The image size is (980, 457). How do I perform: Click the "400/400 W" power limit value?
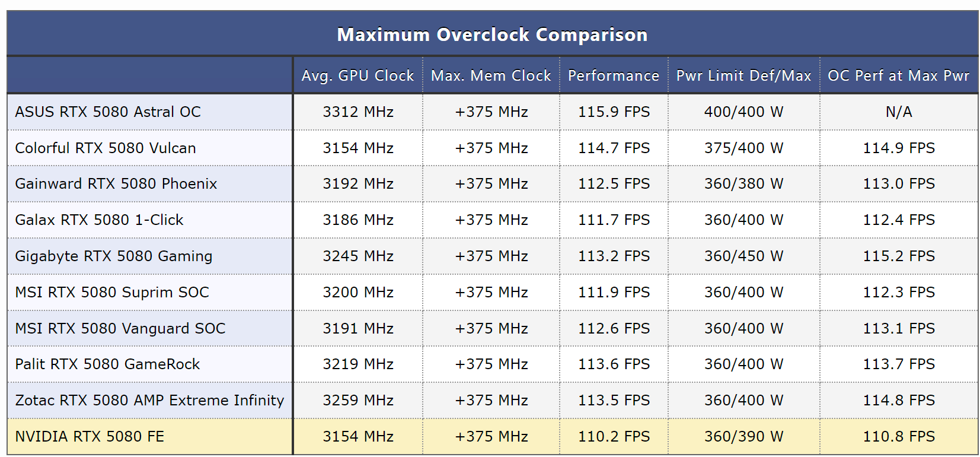[744, 112]
